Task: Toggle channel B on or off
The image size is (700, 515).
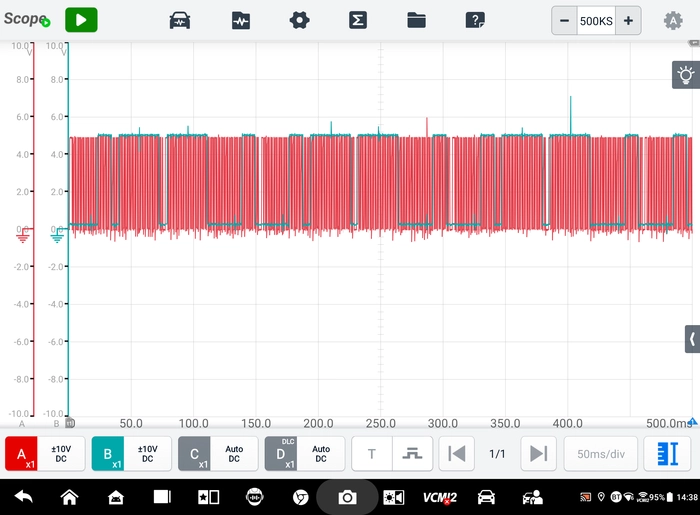Action: click(108, 454)
